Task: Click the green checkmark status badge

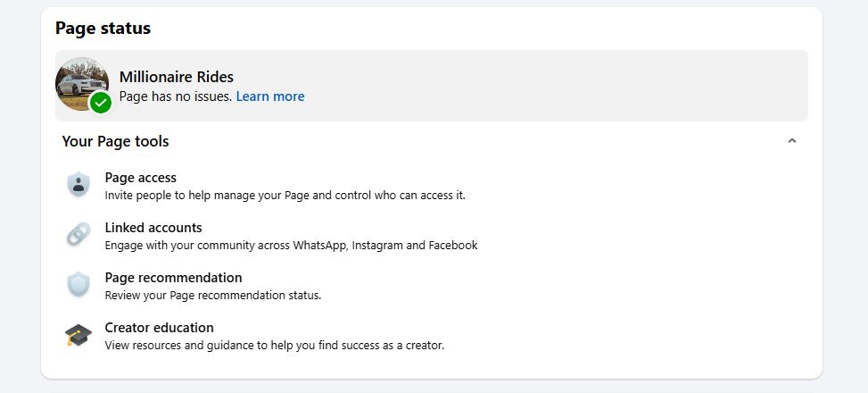Action: tap(101, 102)
